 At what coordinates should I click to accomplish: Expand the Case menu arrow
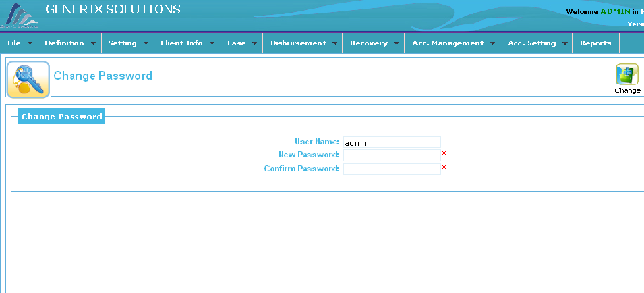254,44
